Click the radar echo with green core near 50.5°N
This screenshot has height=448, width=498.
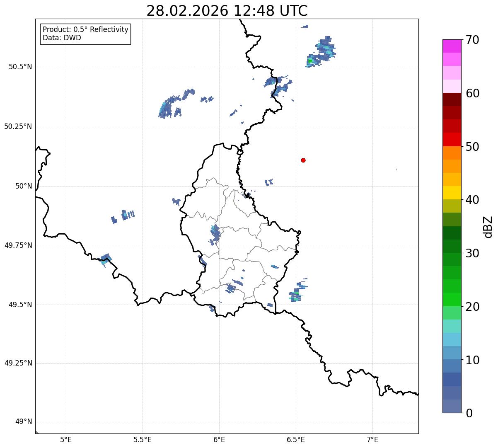coord(321,52)
